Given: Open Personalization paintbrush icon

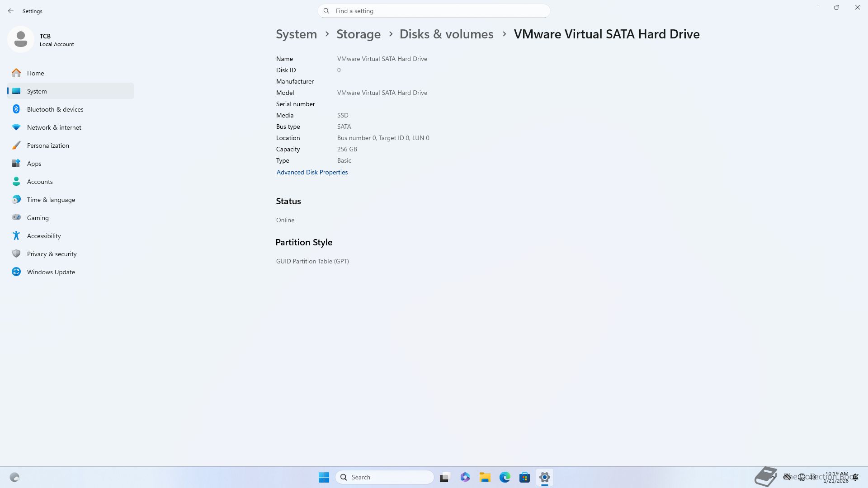Looking at the screenshot, I should click(x=16, y=145).
